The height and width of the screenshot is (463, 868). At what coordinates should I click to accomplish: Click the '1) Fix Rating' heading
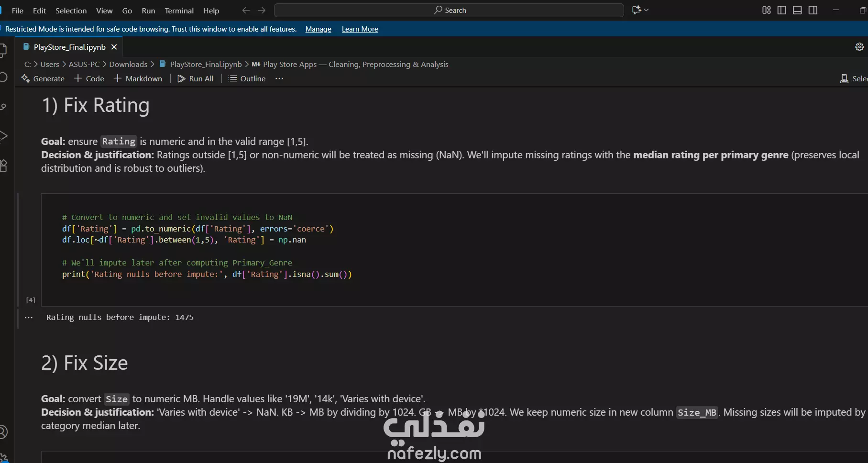pos(96,105)
